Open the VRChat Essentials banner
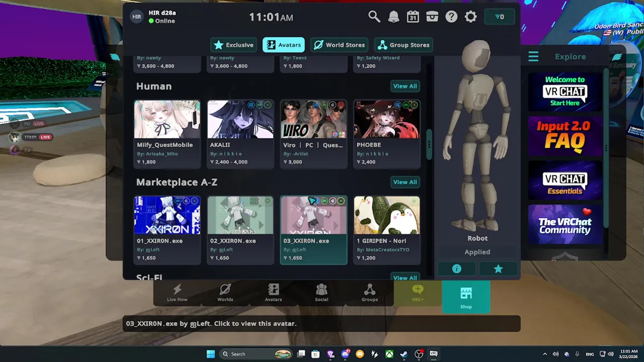This screenshot has height=362, width=644. tap(565, 180)
